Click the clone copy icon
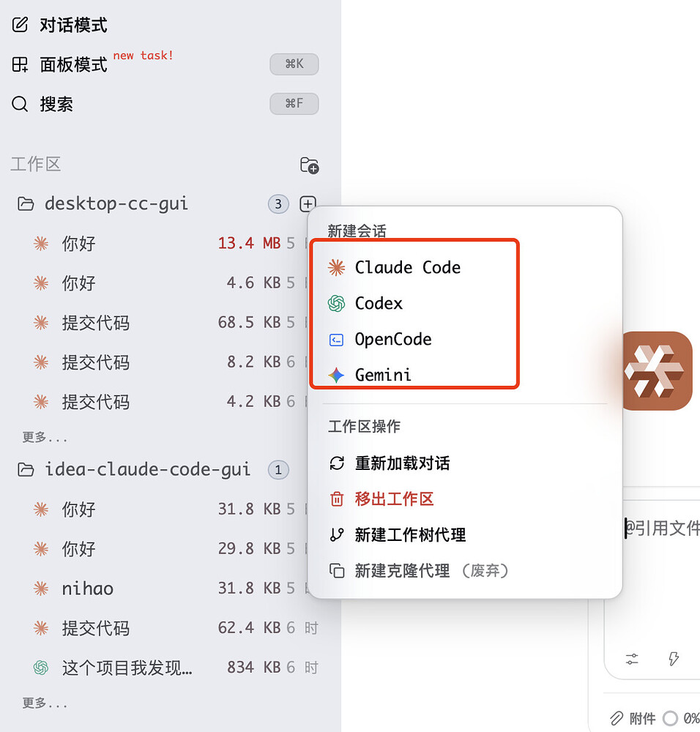Viewport: 700px width, 732px height. click(337, 570)
